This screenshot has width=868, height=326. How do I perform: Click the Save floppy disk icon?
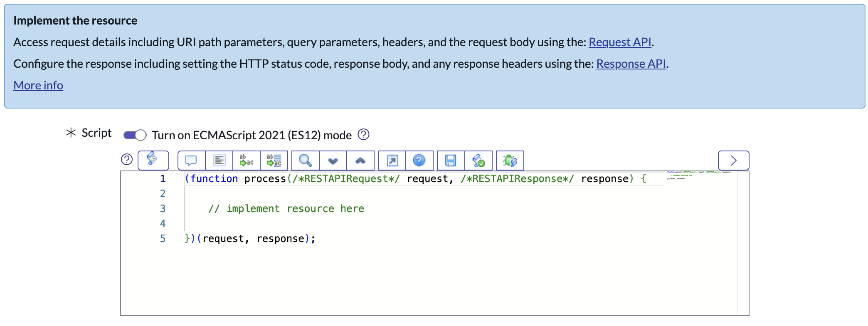point(451,161)
